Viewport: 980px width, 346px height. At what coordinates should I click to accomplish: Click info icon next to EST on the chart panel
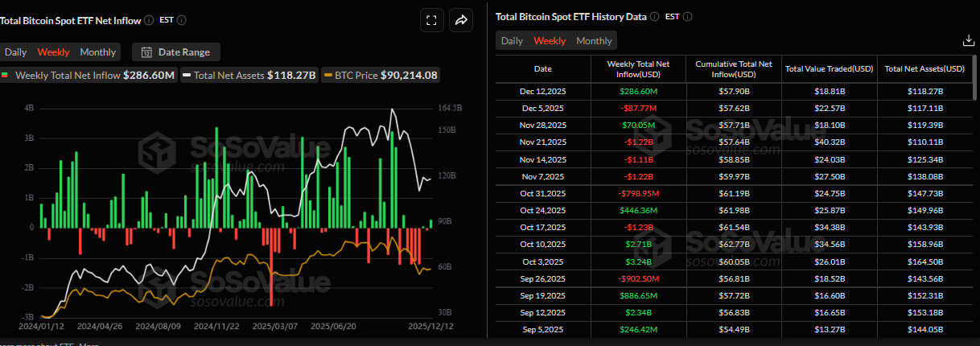tap(182, 19)
